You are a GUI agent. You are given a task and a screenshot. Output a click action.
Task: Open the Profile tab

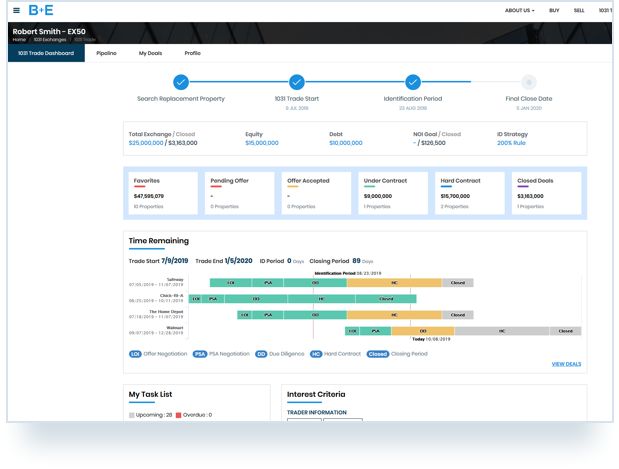[x=192, y=53]
